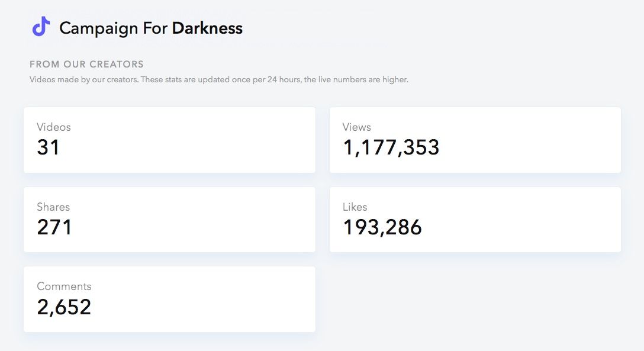This screenshot has height=351, width=644.
Task: Click the stats update description text
Action: [219, 79]
